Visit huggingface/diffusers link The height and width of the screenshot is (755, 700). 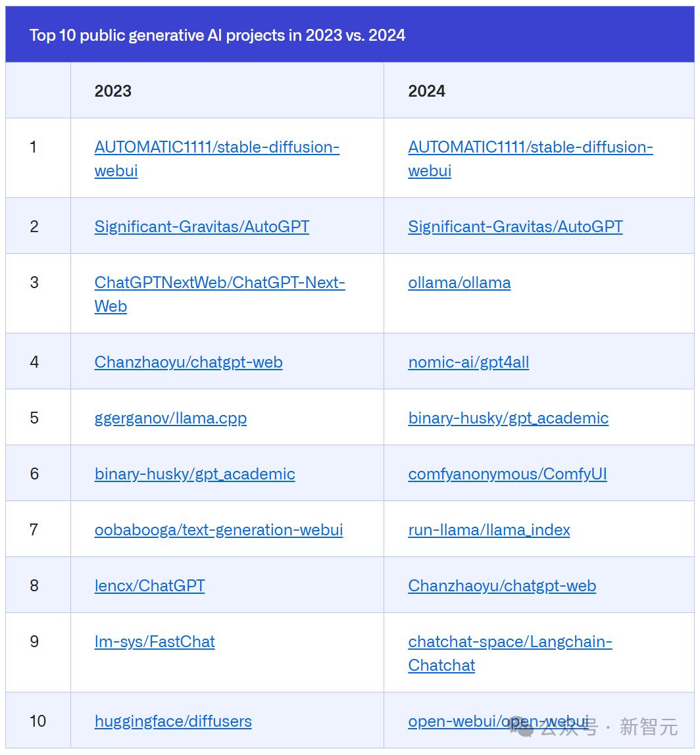173,721
